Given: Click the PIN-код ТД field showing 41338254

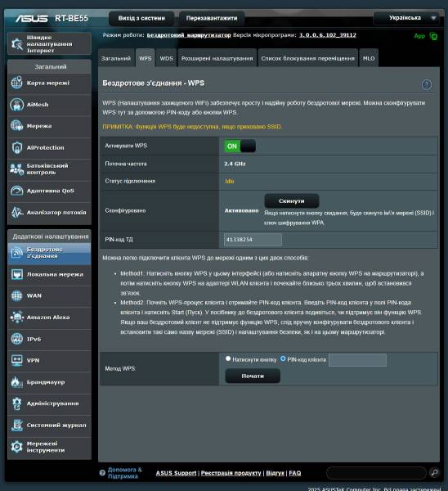Looking at the screenshot, I should (253, 240).
